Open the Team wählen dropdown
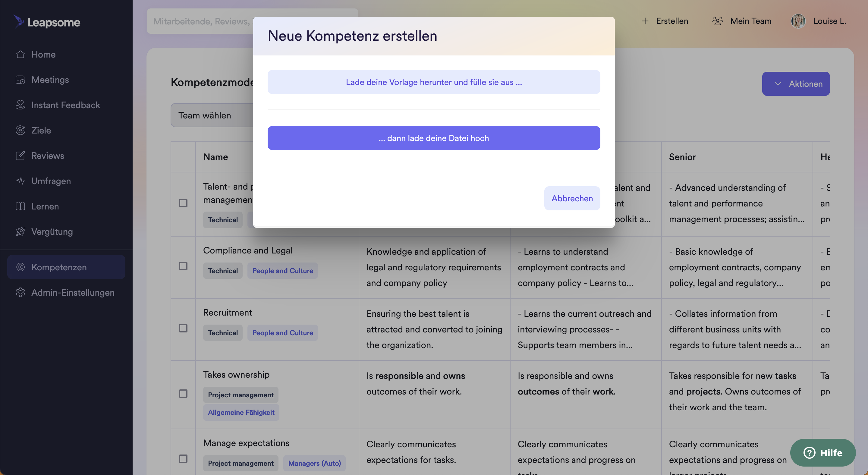This screenshot has width=868, height=475. point(212,115)
